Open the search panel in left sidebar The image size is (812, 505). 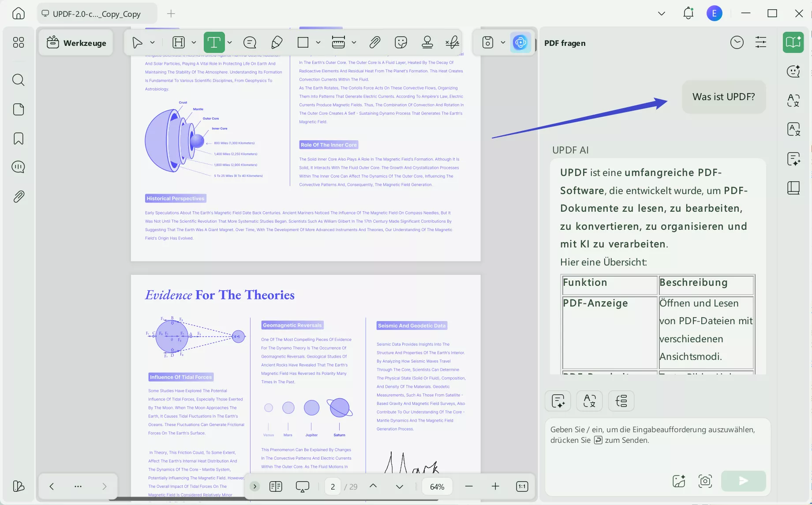(19, 80)
